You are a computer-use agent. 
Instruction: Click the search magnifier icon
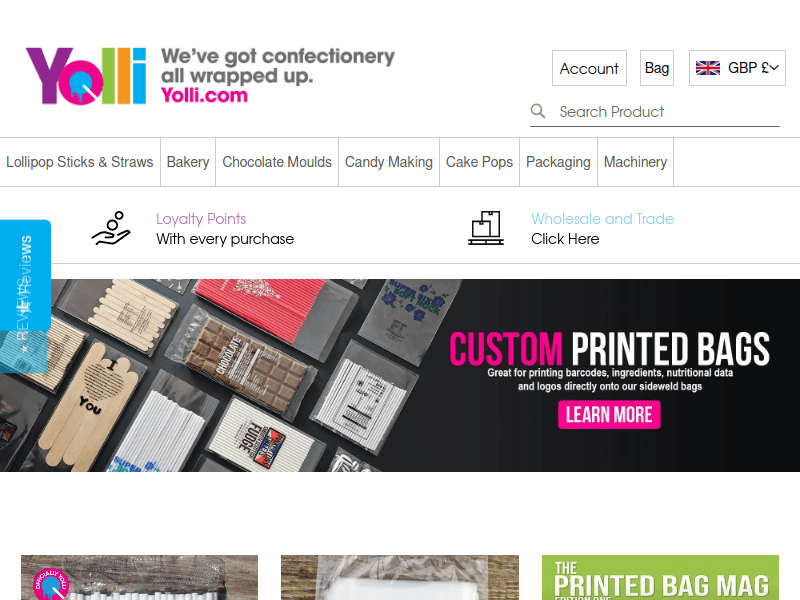tap(538, 111)
